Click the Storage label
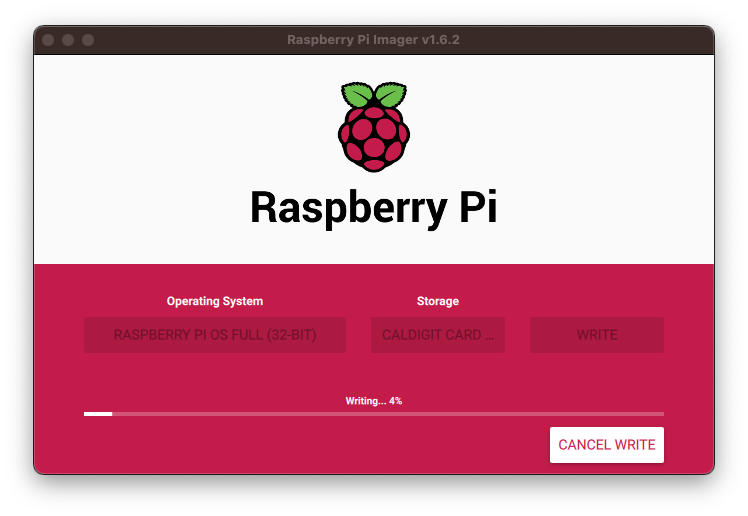The image size is (748, 516). [437, 301]
